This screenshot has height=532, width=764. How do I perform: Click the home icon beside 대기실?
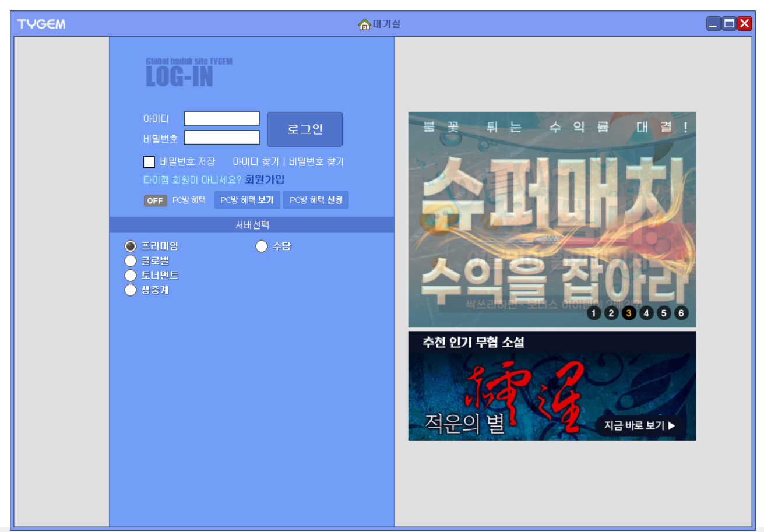365,24
